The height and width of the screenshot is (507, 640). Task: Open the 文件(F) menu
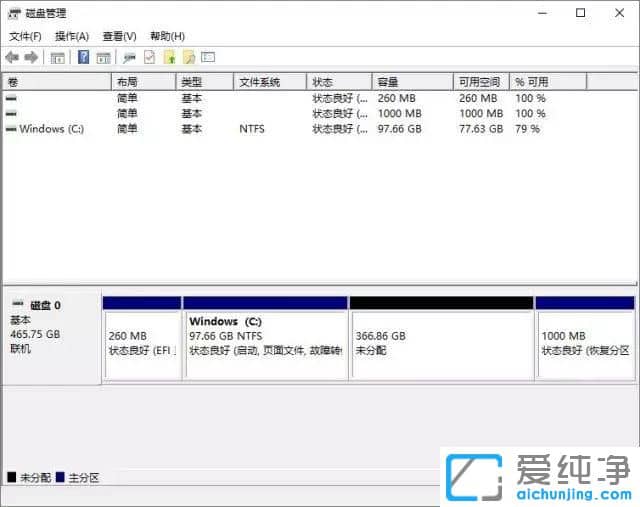(x=25, y=36)
